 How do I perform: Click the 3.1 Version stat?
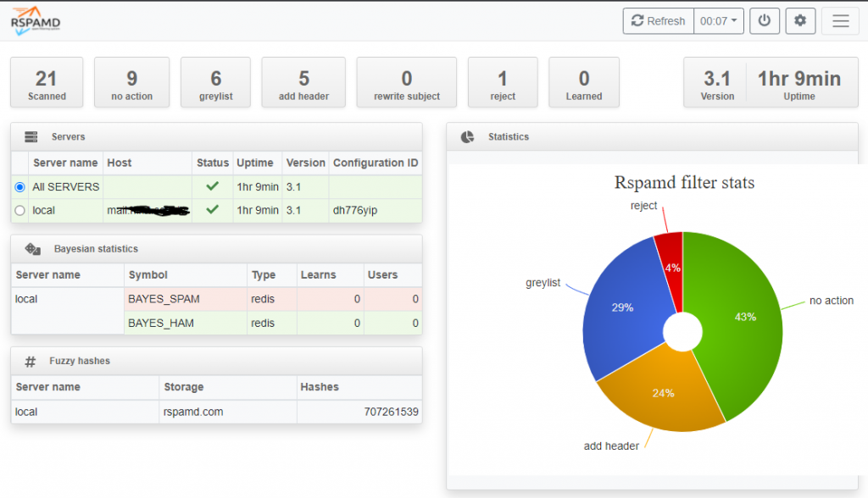[x=717, y=84]
